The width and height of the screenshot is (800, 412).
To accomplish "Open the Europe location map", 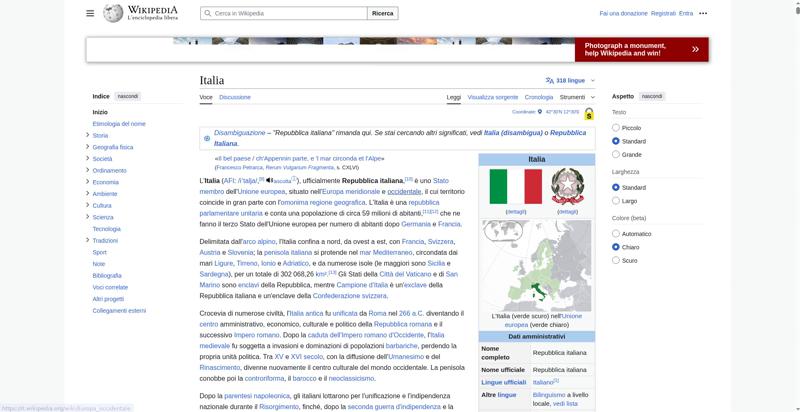I will 537,266.
